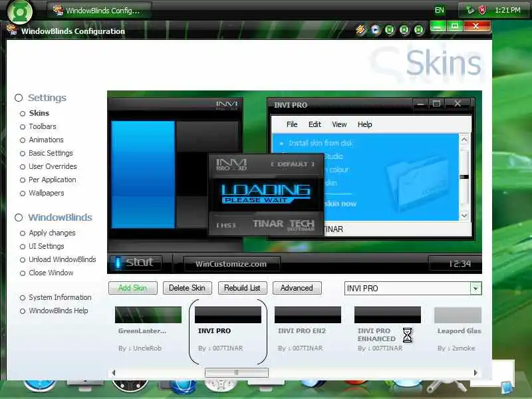This screenshot has height=399, width=532.
Task: Click the minimize icon in the INVI PRO preview
Action: (420, 104)
